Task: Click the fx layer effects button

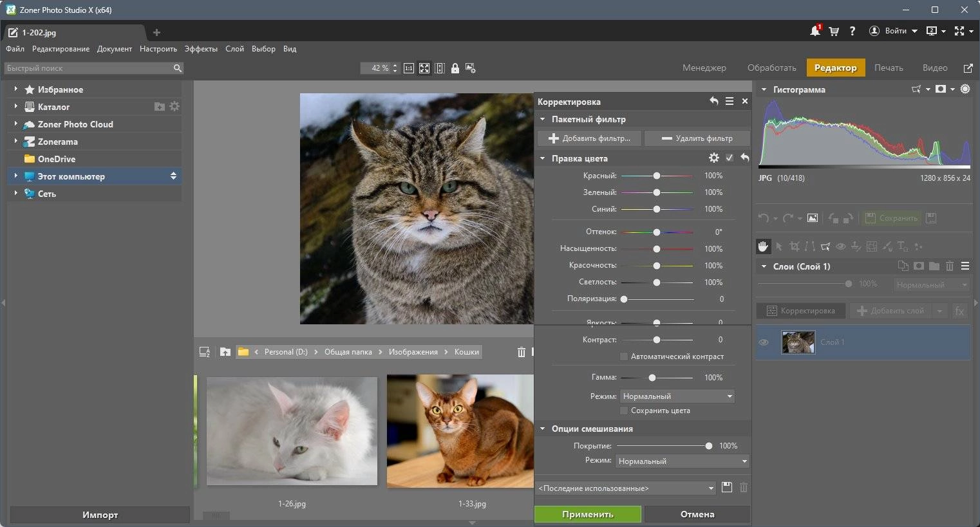Action: pos(959,311)
